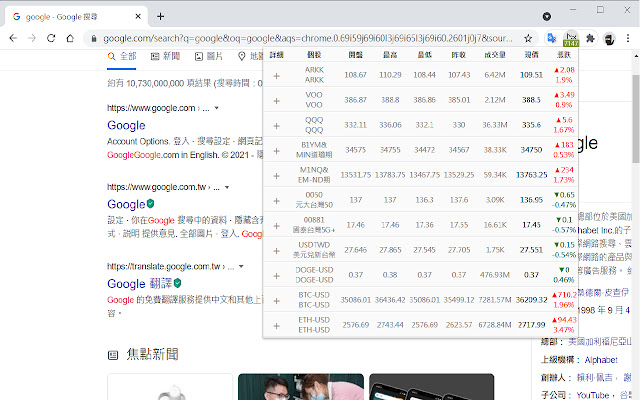Click DOGE-USD volume 476.93M
The width and height of the screenshot is (640, 400).
tap(495, 275)
